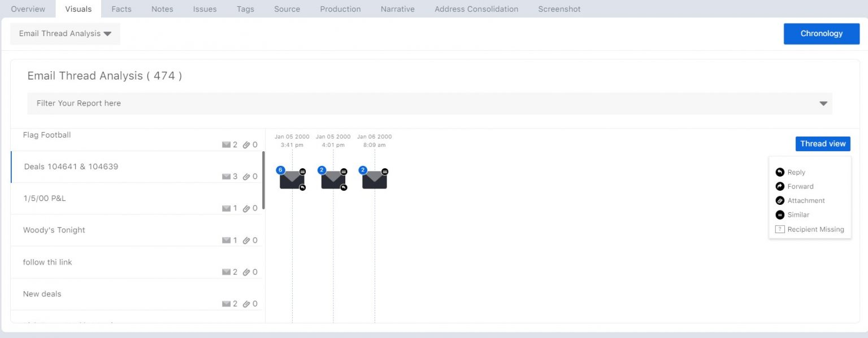868x338 pixels.
Task: Click mail count icon in 1/5/00 P&L row
Action: [226, 208]
